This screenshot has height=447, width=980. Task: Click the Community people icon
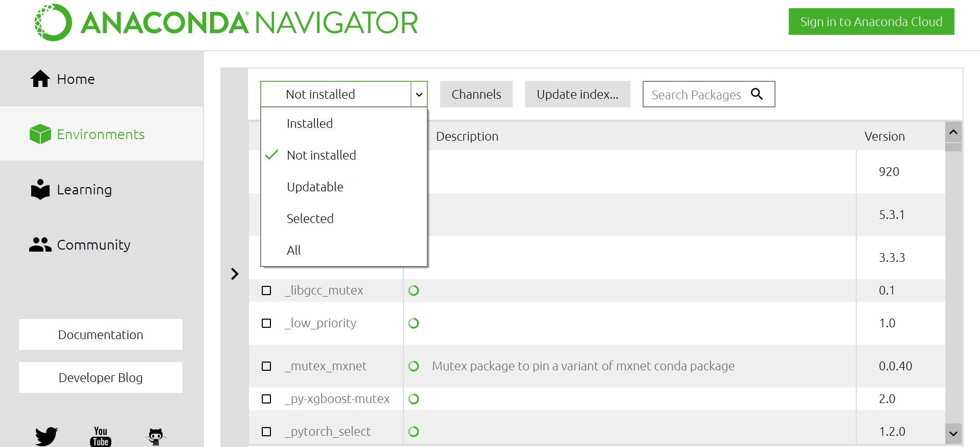point(40,244)
